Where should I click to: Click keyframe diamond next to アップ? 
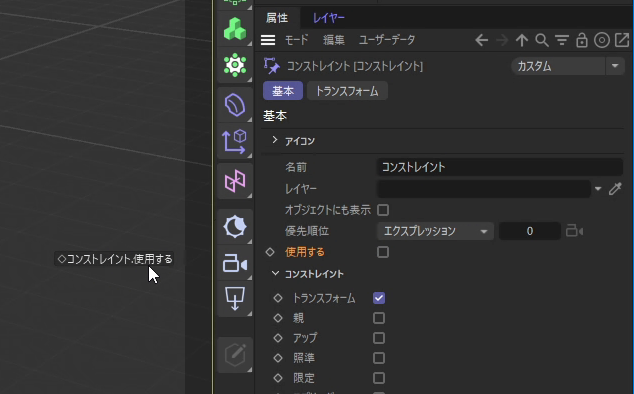point(278,338)
